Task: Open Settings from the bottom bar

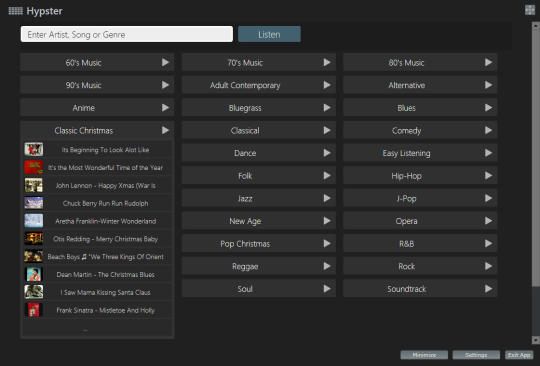Action: 476,355
